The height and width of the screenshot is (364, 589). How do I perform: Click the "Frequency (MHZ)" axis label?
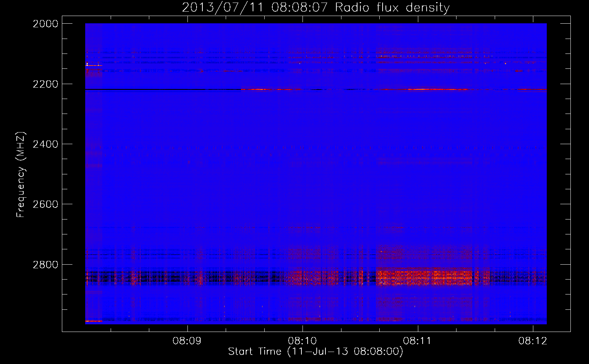click(21, 175)
